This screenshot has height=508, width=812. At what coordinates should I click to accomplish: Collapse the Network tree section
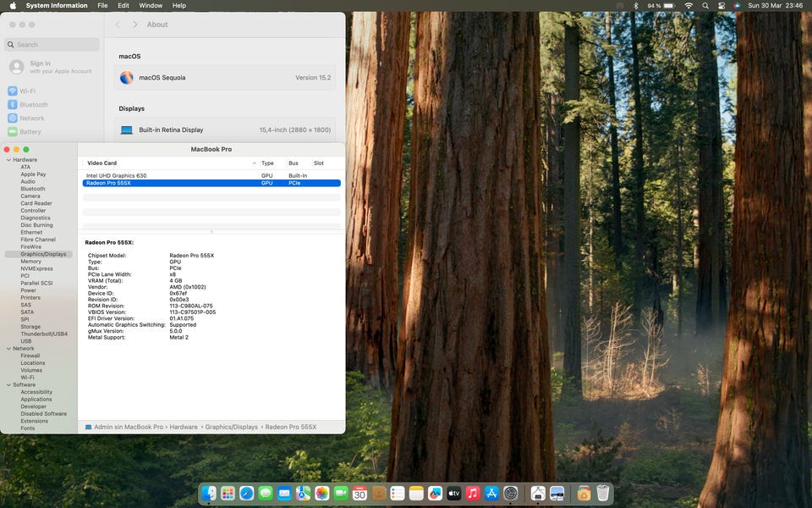coord(8,349)
